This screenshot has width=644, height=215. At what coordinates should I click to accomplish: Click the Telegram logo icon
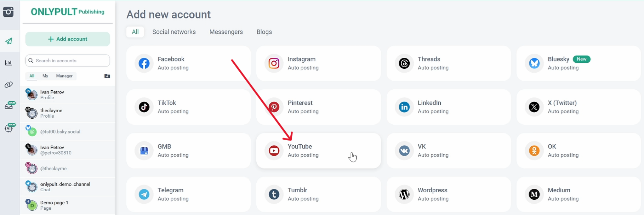pyautogui.click(x=144, y=194)
